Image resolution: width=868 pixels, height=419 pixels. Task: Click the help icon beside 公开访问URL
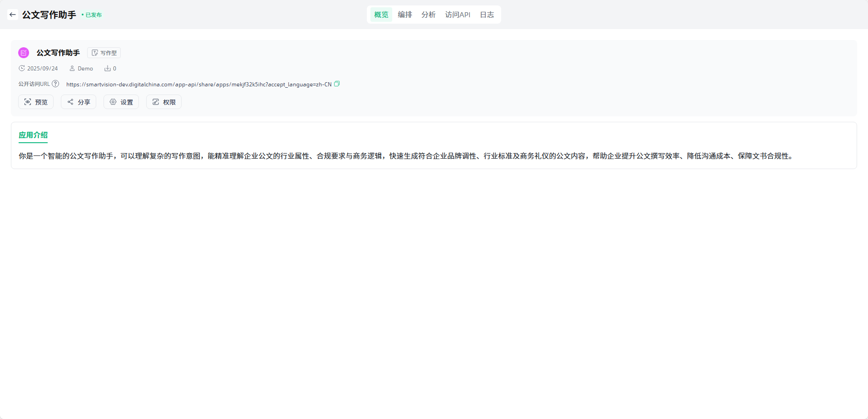pos(55,84)
